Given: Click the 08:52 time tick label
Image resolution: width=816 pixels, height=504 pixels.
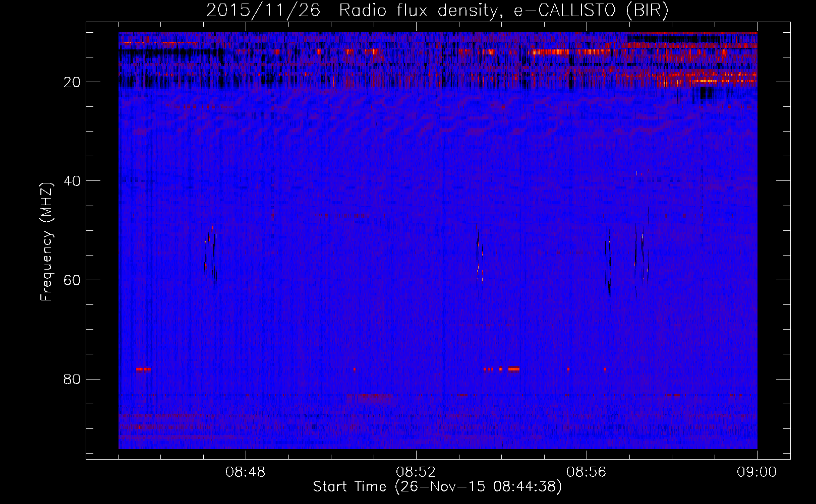Looking at the screenshot, I should (x=416, y=472).
